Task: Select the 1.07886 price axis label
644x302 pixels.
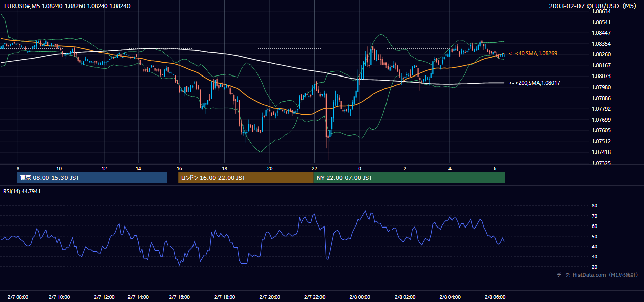Action: pos(602,98)
